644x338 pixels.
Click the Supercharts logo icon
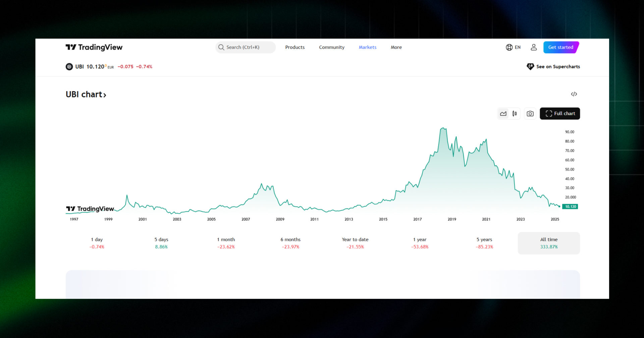click(x=530, y=66)
